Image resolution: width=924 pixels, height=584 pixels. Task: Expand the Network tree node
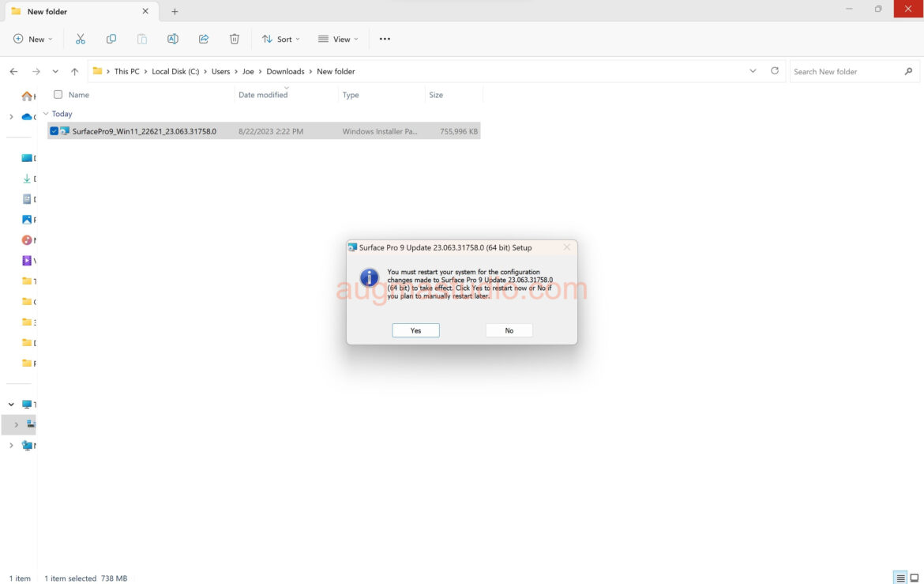(x=11, y=445)
